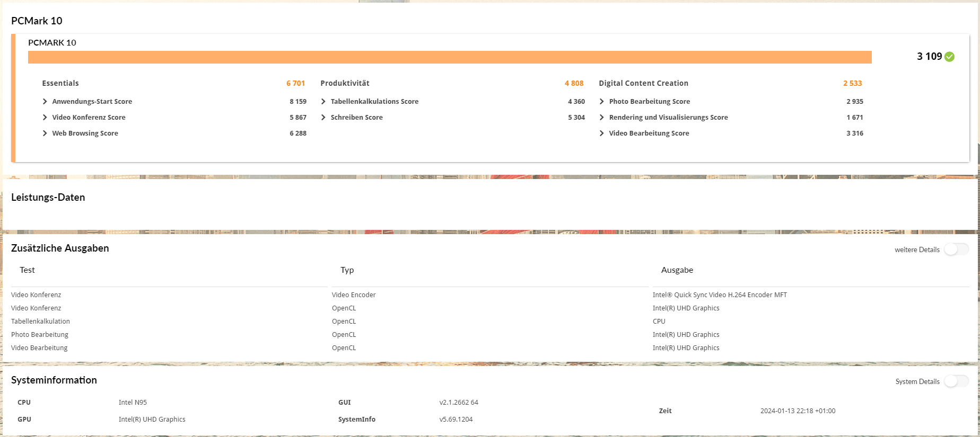
Task: Turn on System Details switch
Action: tap(956, 381)
